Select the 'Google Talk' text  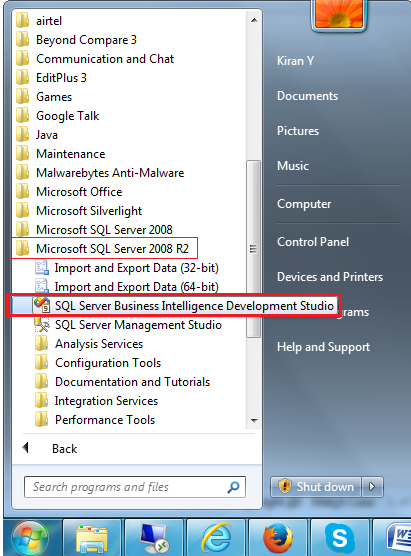tap(67, 116)
